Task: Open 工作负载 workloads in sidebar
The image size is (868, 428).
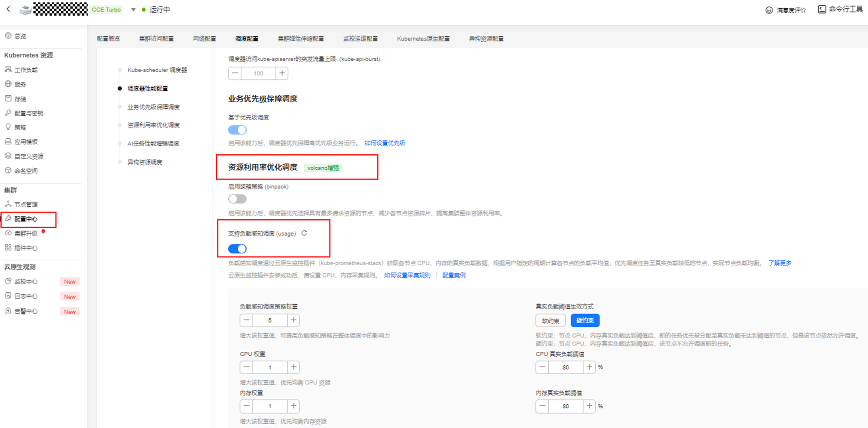Action: tap(21, 70)
